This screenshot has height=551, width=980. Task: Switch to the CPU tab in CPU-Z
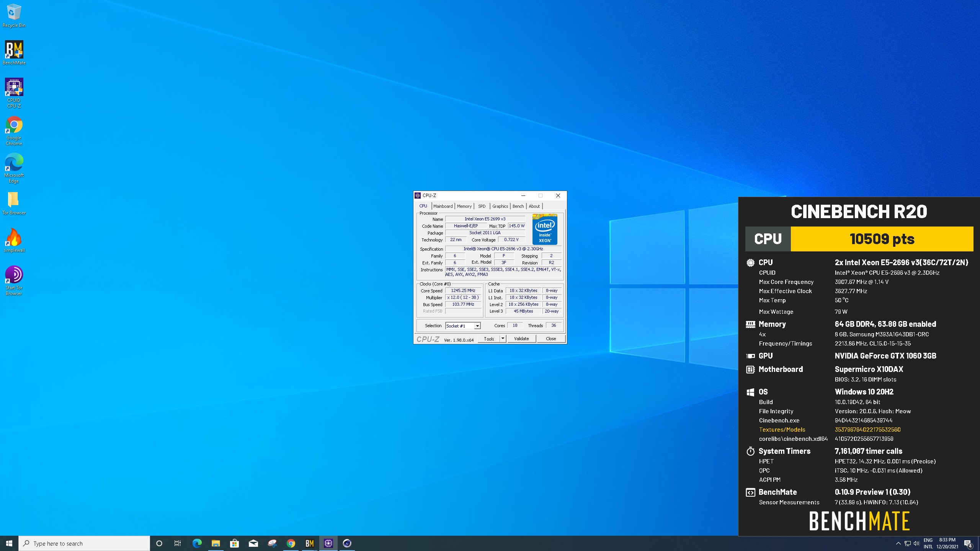pos(423,206)
